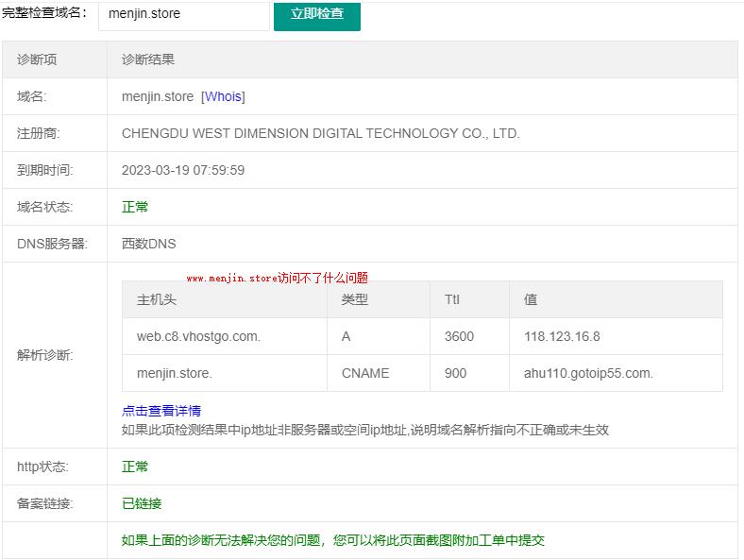
Task: Click the IP address 118.123.16.8
Action: click(562, 336)
